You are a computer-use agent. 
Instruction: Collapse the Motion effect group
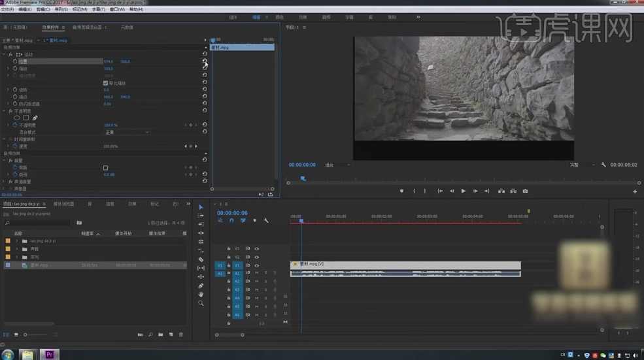click(5, 54)
